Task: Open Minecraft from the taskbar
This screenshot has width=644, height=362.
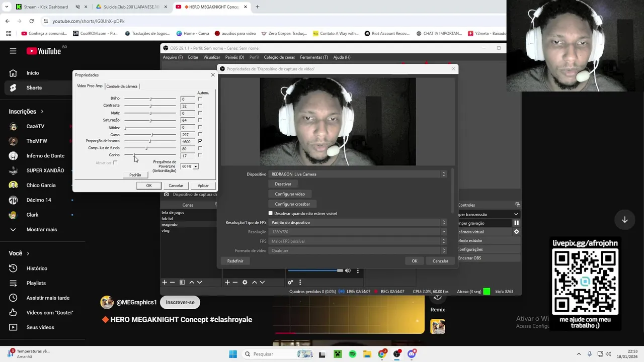Action: 337,354
